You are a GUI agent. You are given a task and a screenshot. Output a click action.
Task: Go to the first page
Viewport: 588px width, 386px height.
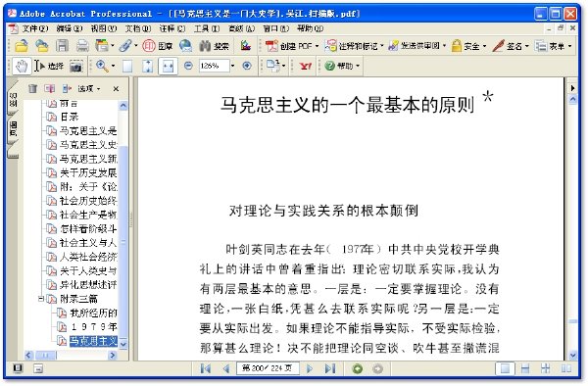pos(206,368)
